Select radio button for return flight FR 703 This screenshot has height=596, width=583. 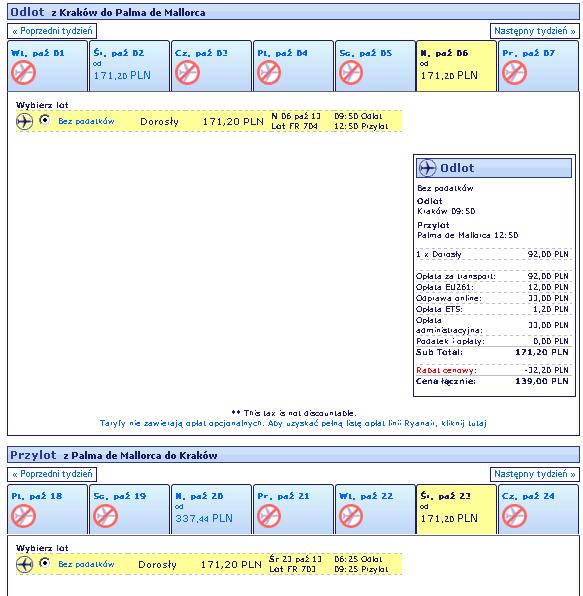pyautogui.click(x=44, y=562)
